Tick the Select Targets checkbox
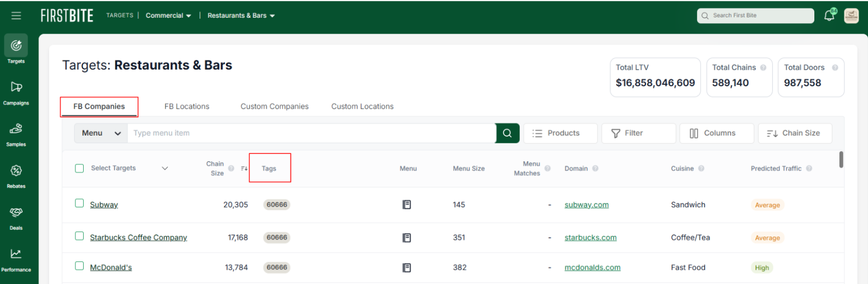The height and width of the screenshot is (284, 868). 79,168
